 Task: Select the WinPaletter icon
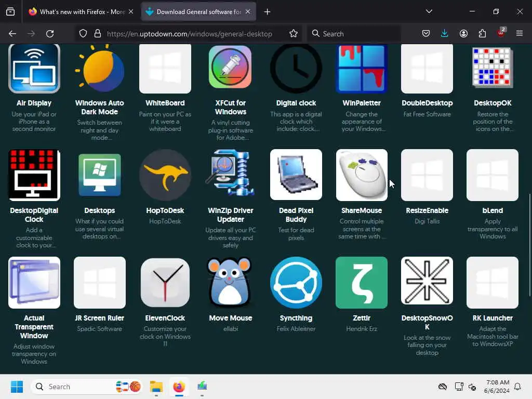(x=362, y=69)
